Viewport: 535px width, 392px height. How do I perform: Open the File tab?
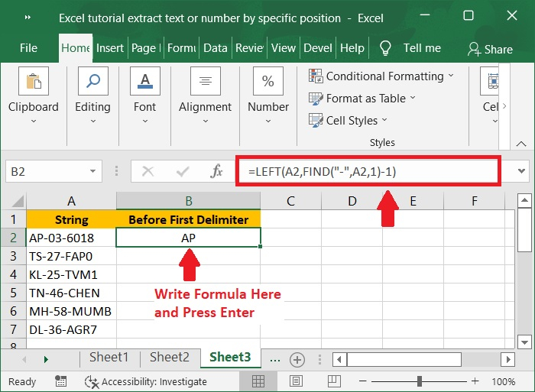tap(28, 48)
